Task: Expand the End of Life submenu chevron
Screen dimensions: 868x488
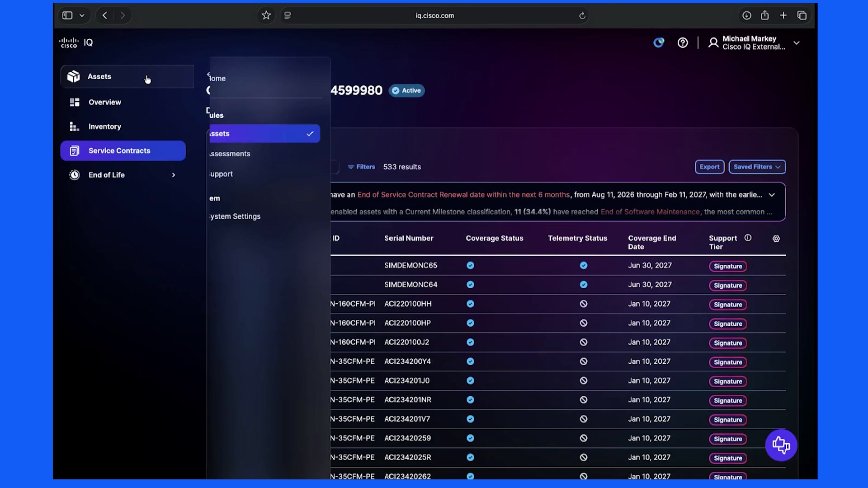Action: coord(174,175)
